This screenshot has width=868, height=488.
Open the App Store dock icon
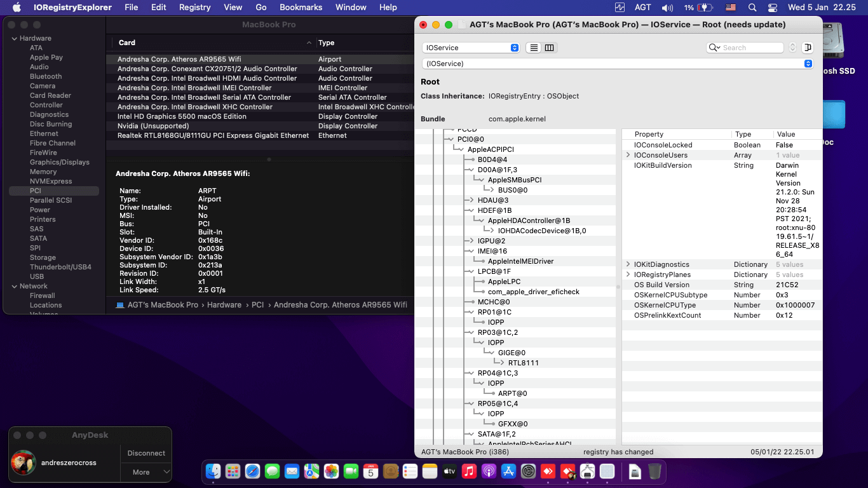tap(508, 471)
